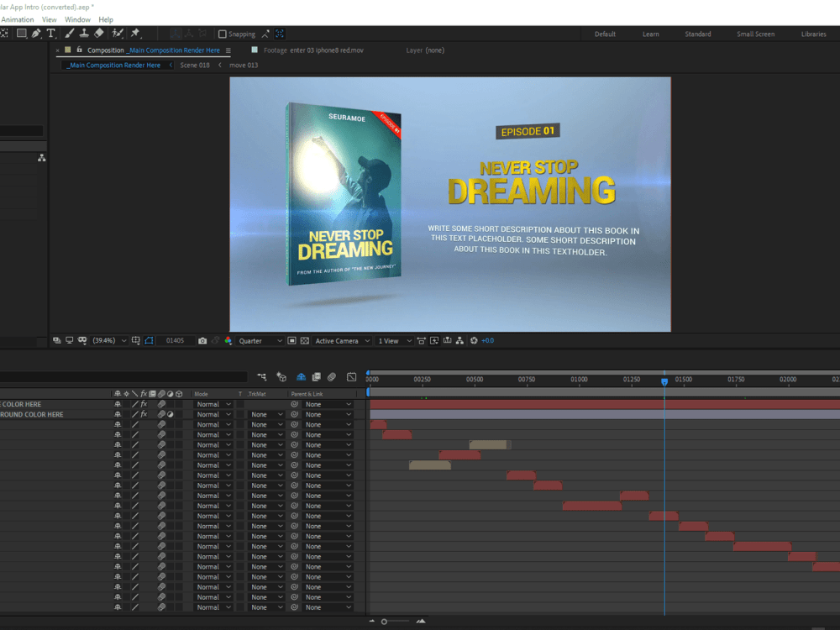Open TrkMat dropdown for ROUND COLOR HERE

coord(266,415)
